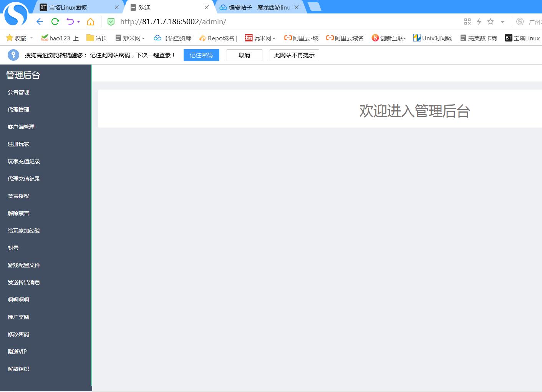Image resolution: width=542 pixels, height=392 pixels.
Task: Expand the 收藏 favorites dropdown arrow
Action: [x=31, y=38]
